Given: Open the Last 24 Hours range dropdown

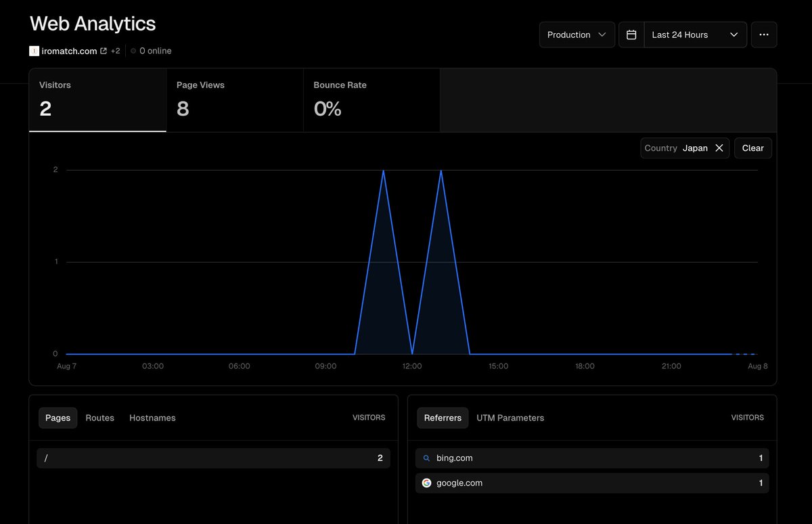Looking at the screenshot, I should (696, 35).
